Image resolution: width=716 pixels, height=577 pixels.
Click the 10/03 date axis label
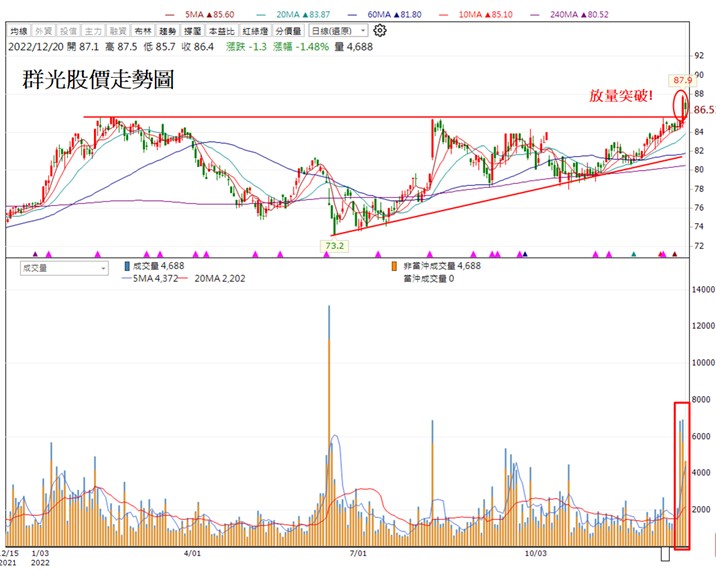(536, 553)
